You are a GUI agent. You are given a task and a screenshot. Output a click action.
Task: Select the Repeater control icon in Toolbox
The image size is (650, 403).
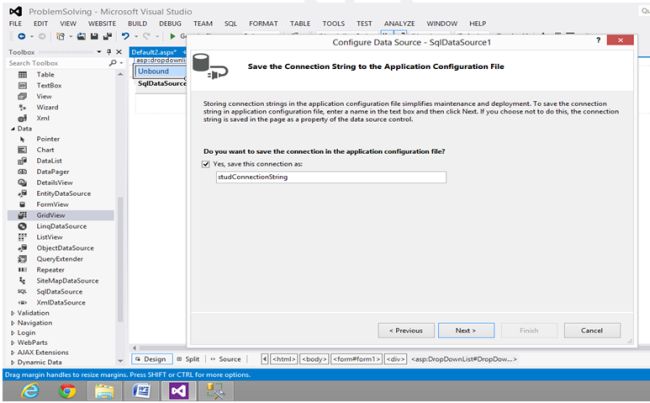[22, 270]
